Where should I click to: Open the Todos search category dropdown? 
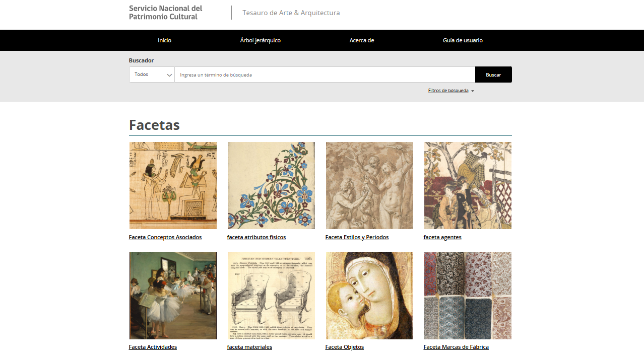point(152,75)
